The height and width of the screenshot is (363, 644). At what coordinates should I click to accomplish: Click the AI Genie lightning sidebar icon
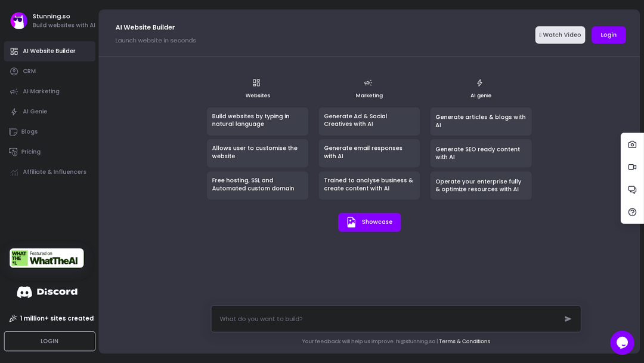coord(14,112)
